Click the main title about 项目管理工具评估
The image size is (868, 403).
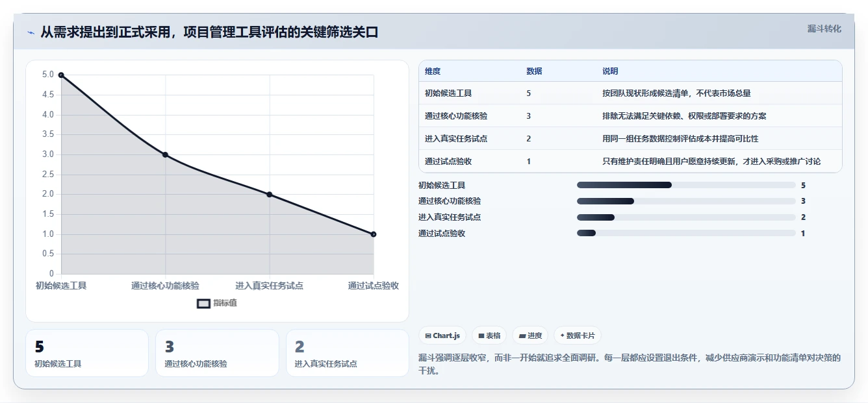click(x=209, y=32)
